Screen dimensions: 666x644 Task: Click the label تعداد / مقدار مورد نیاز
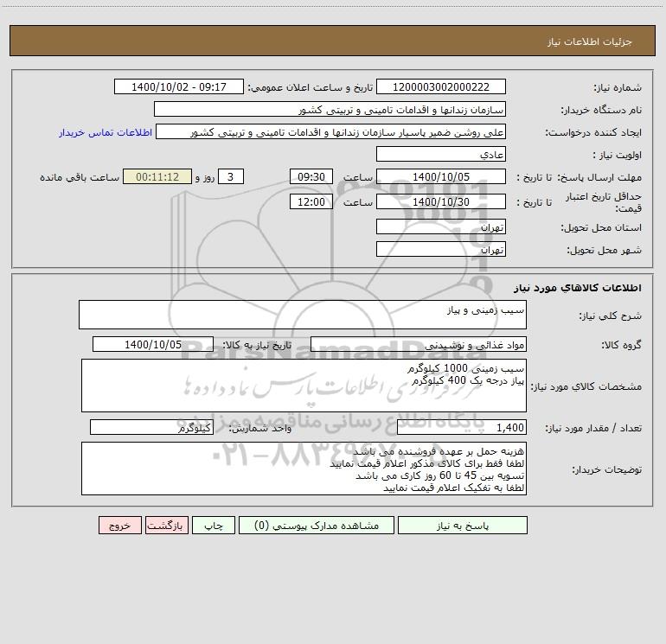593,428
